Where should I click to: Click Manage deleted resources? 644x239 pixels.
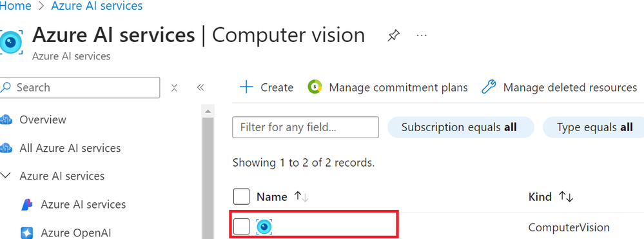click(x=559, y=87)
